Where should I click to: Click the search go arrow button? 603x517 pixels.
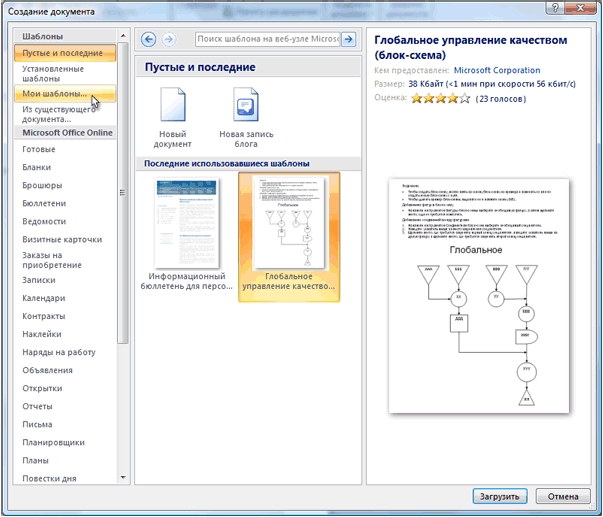point(349,39)
